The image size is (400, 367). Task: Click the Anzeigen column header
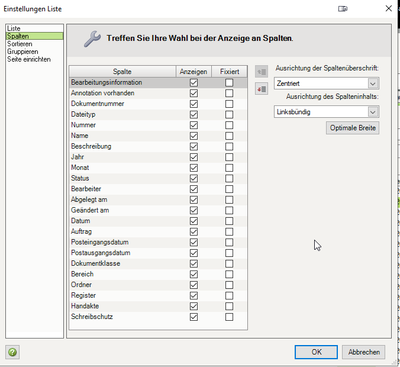click(x=193, y=72)
